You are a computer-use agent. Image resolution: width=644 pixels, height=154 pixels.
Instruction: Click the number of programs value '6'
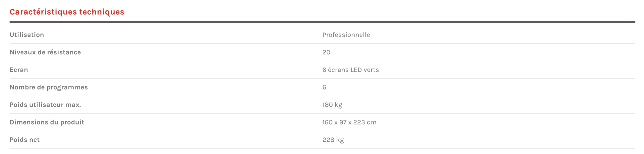324,87
